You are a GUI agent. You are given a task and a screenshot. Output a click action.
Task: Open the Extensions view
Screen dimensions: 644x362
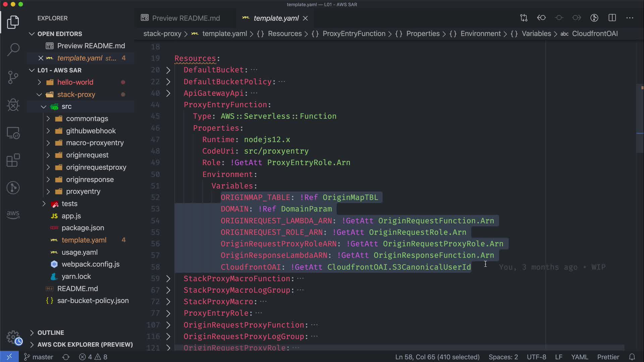13,160
